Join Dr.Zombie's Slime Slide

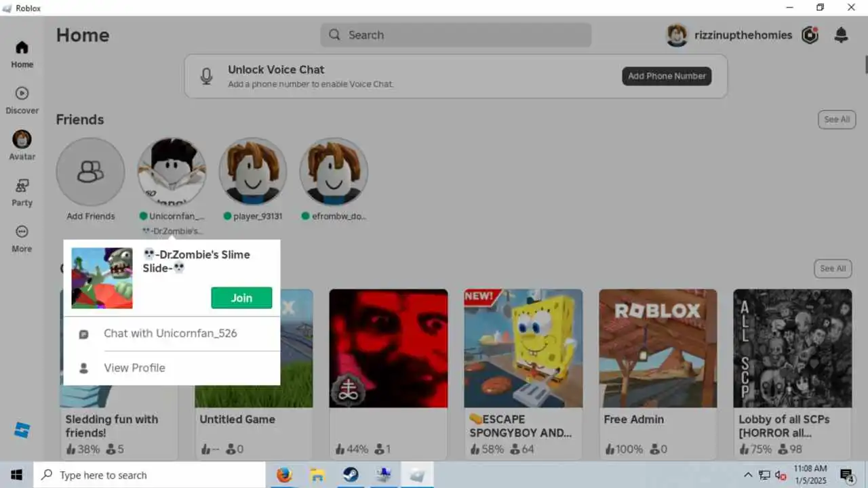tap(241, 298)
